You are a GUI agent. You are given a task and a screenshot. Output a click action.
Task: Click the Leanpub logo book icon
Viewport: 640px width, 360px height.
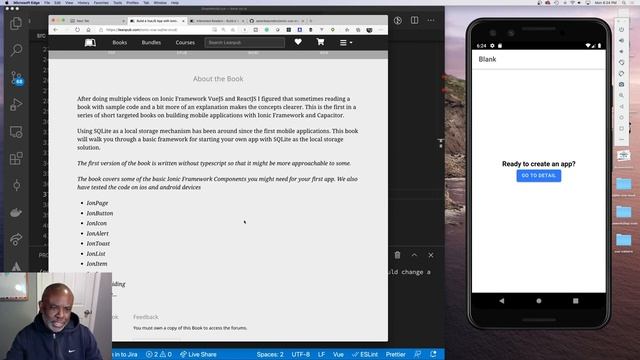tap(90, 42)
